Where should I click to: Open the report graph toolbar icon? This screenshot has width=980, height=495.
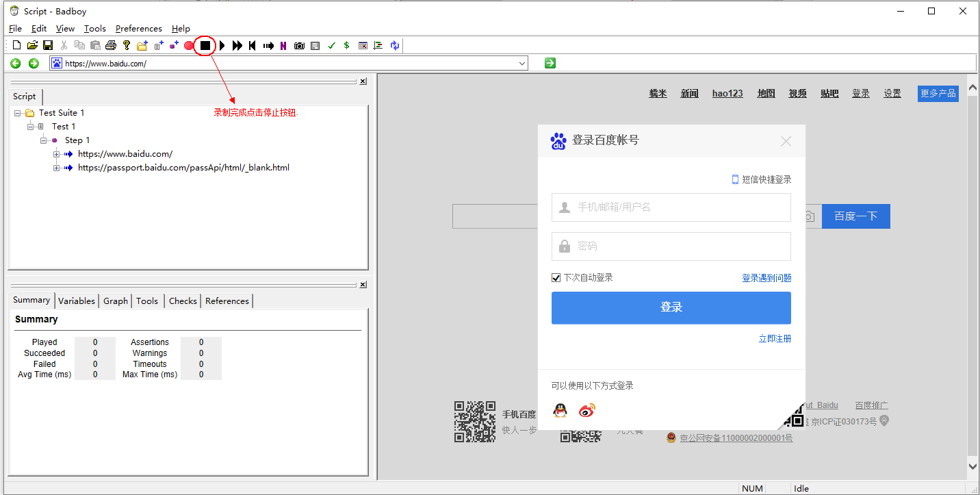click(x=378, y=45)
